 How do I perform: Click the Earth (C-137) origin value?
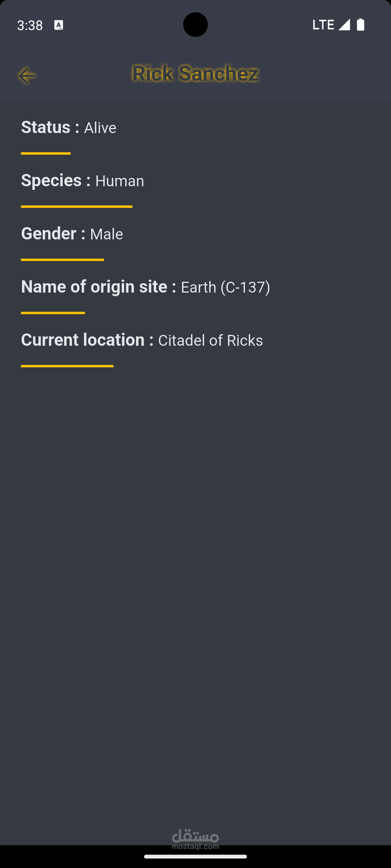coord(225,288)
